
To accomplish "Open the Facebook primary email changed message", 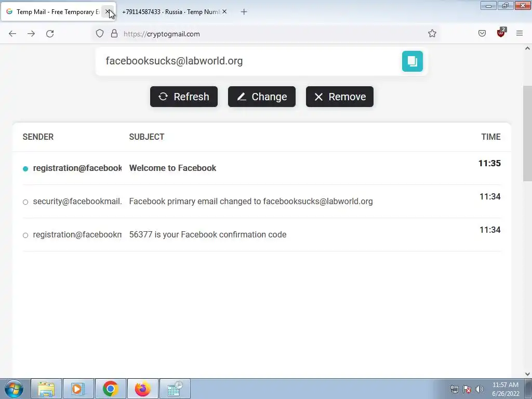I will (262, 201).
